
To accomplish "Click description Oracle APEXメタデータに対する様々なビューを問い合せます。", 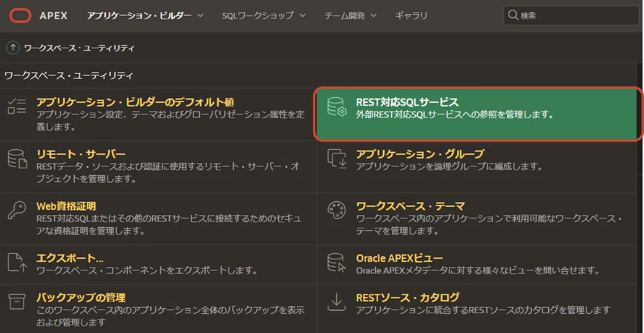I will 479,270.
